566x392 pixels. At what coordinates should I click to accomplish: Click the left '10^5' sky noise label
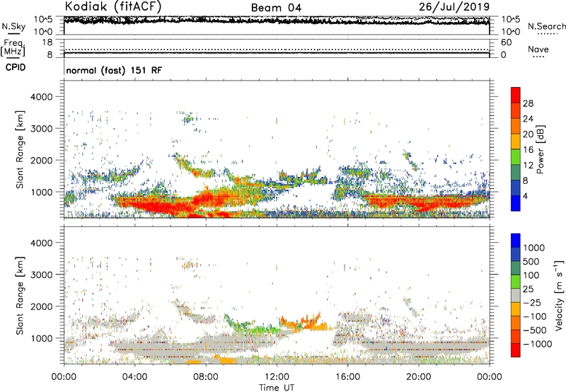(x=43, y=20)
